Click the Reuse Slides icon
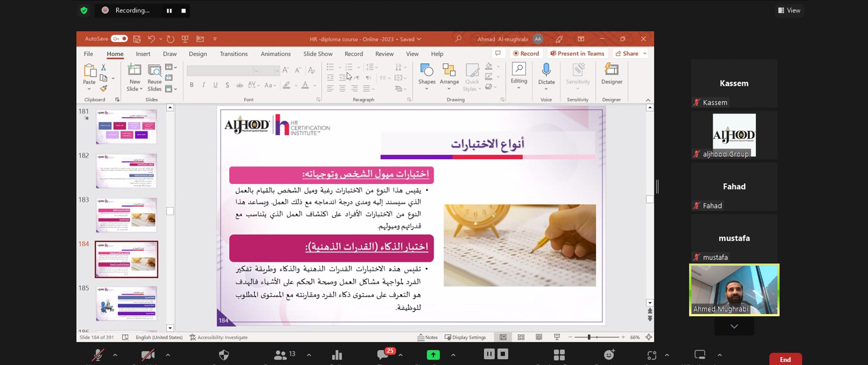868x365 pixels. (155, 70)
